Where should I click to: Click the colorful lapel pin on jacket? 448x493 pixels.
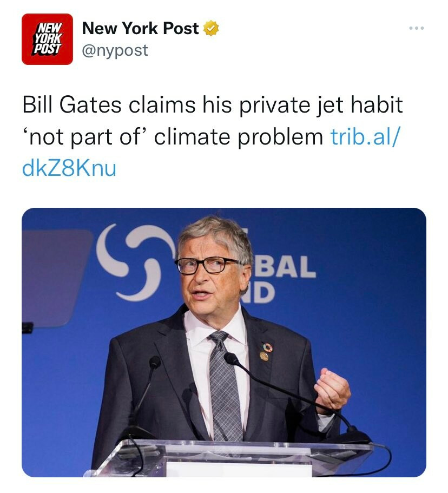coord(267,347)
